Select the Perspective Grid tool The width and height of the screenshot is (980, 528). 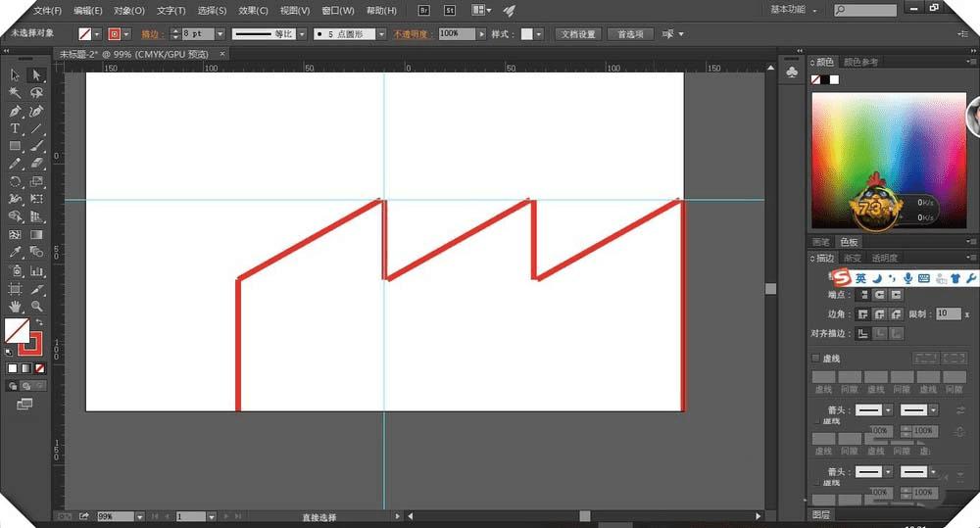pos(36,216)
